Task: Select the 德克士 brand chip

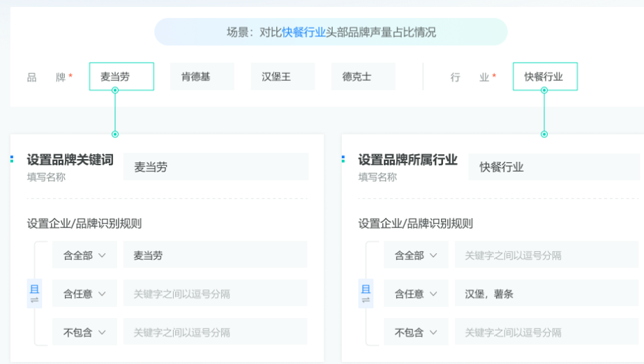Action: [364, 77]
